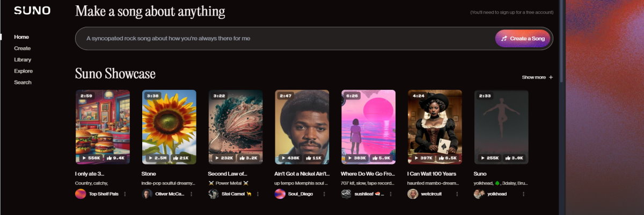Expand Suno Showcase with Show more
This screenshot has height=215, width=644.
[x=537, y=77]
